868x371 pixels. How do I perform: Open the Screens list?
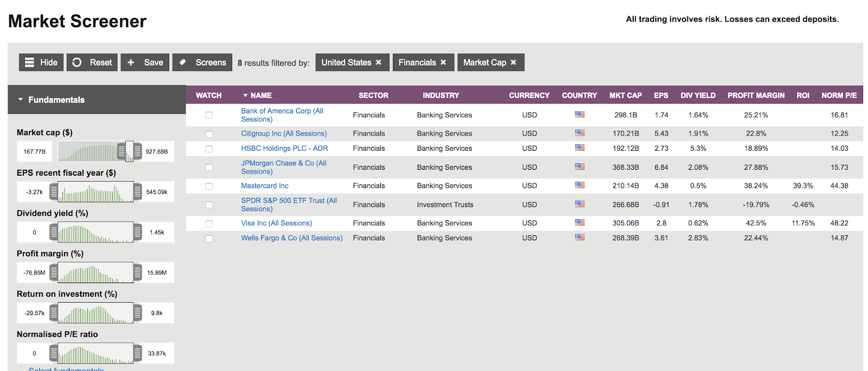pos(202,62)
